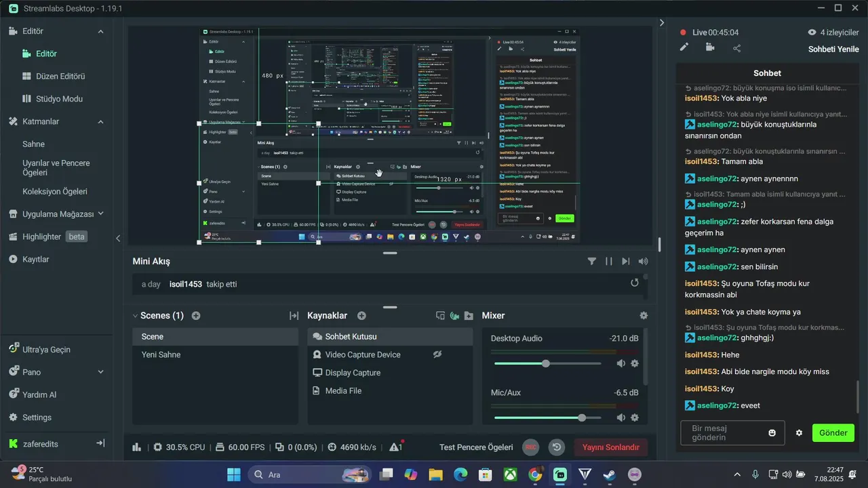Open chat settings gear icon
This screenshot has width=868, height=488.
tap(799, 433)
